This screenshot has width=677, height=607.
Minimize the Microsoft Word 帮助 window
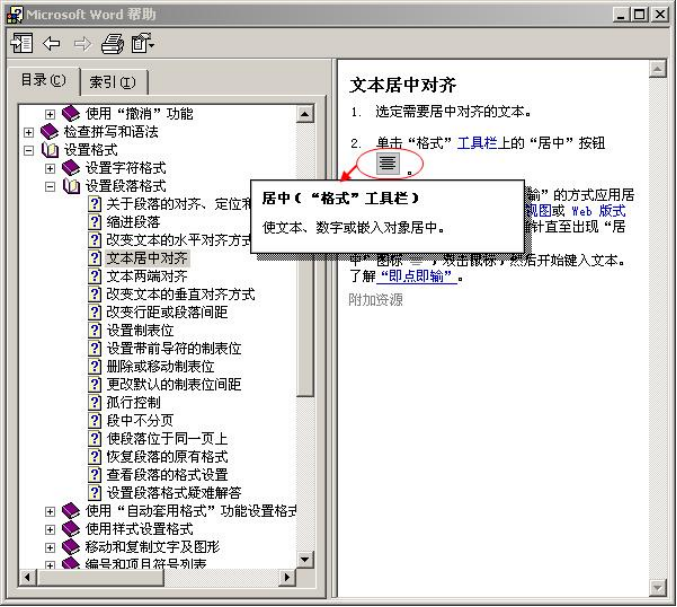click(622, 15)
